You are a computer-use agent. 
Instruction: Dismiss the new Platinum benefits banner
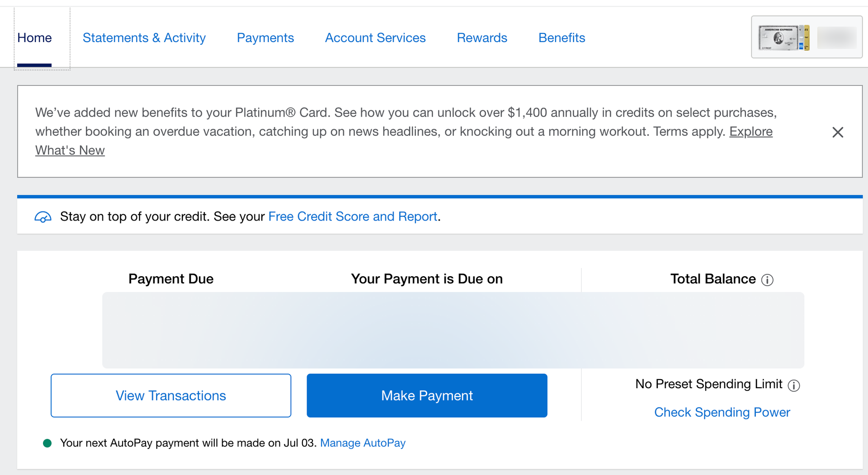[x=838, y=132]
